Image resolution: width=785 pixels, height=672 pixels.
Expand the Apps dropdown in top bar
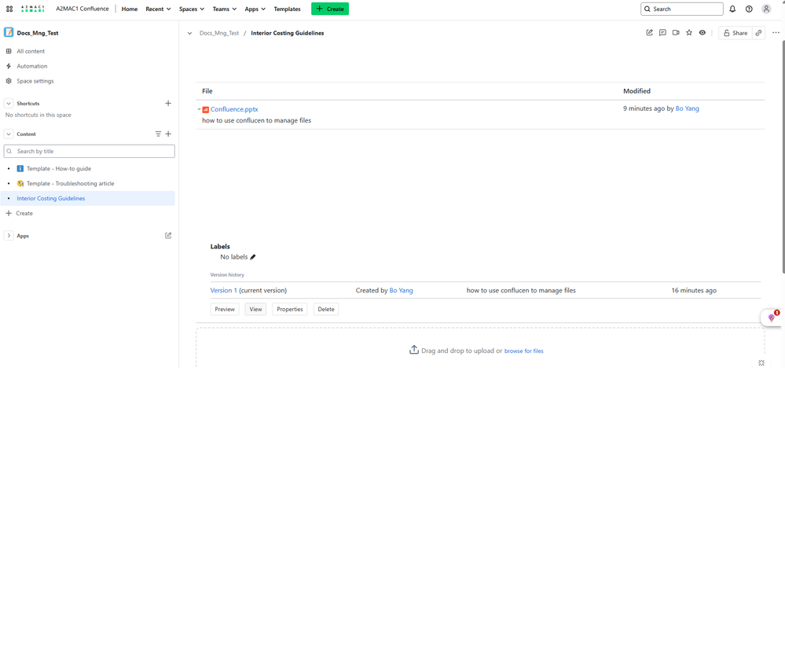(x=255, y=9)
